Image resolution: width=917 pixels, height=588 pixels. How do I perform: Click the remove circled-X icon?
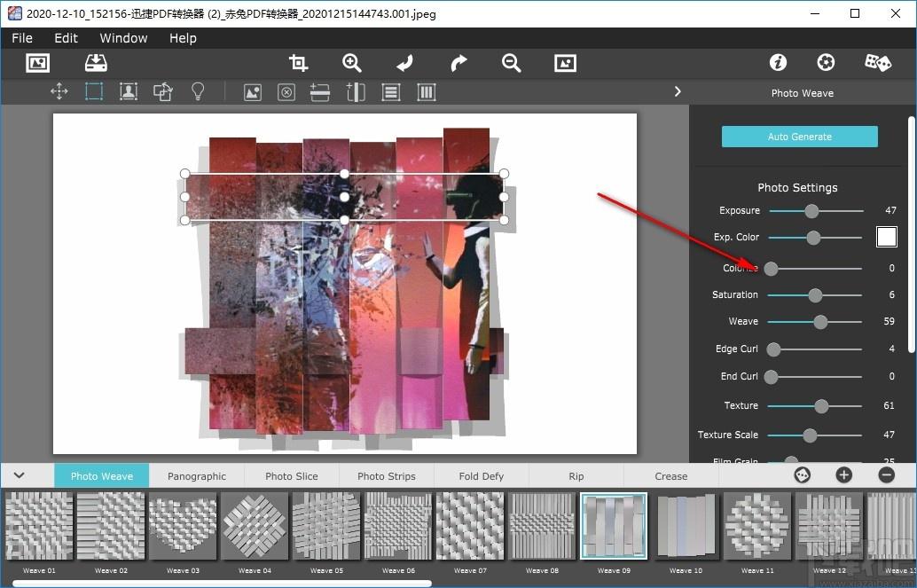(286, 92)
